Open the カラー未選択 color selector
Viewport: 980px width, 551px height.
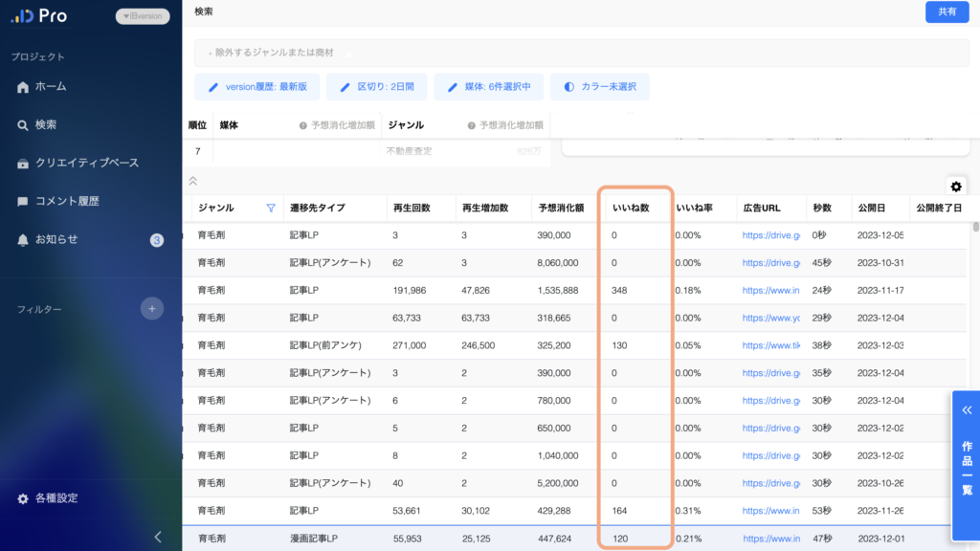pos(599,87)
